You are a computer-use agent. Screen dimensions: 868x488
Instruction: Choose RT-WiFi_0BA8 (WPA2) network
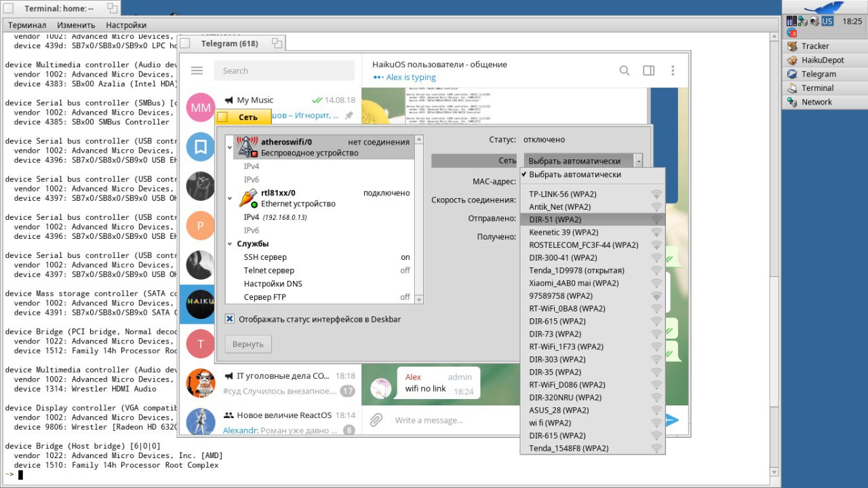pos(593,308)
